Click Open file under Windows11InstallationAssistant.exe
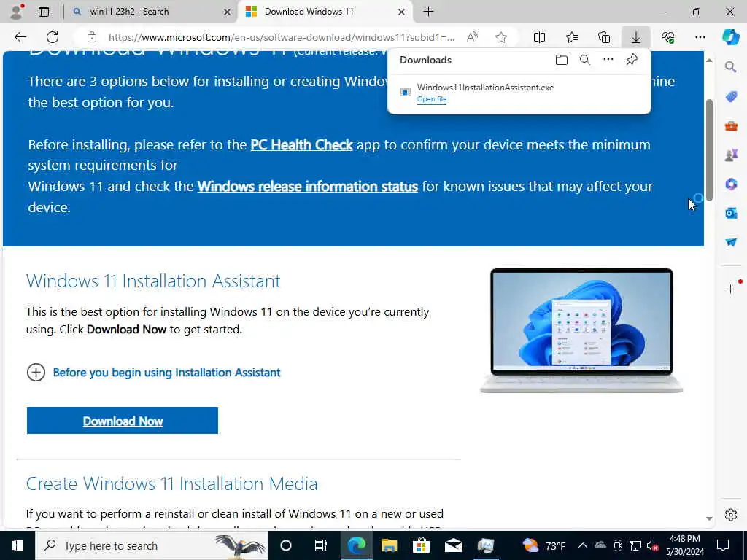Image resolution: width=747 pixels, height=560 pixels. pos(432,99)
